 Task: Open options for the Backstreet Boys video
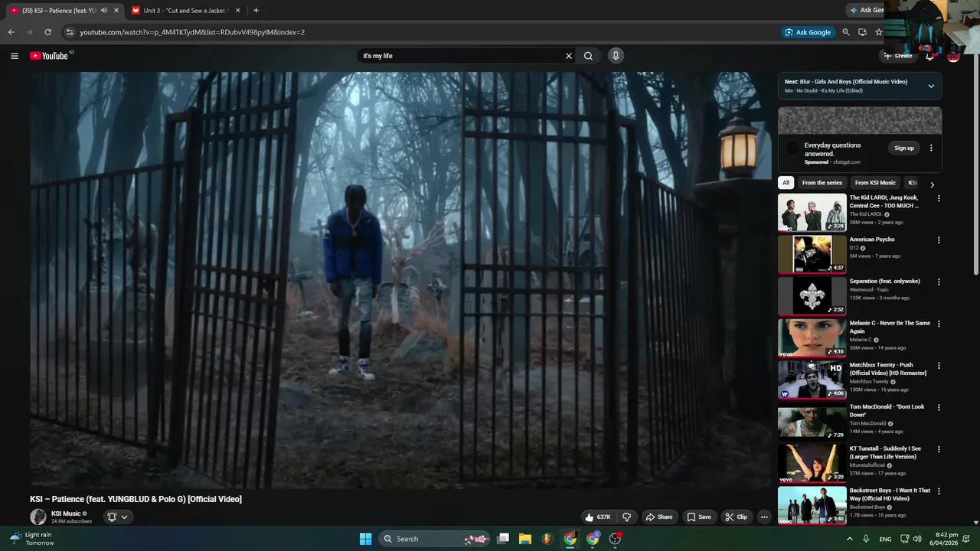coord(939,491)
